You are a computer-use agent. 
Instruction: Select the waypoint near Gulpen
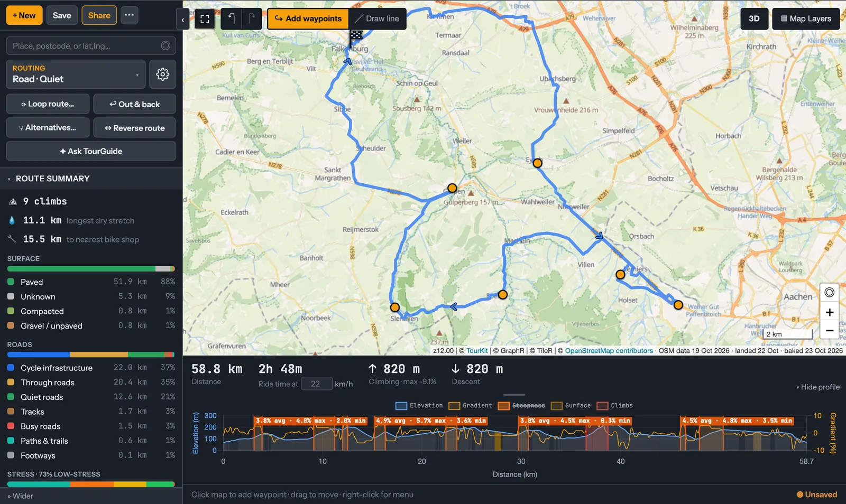(452, 188)
